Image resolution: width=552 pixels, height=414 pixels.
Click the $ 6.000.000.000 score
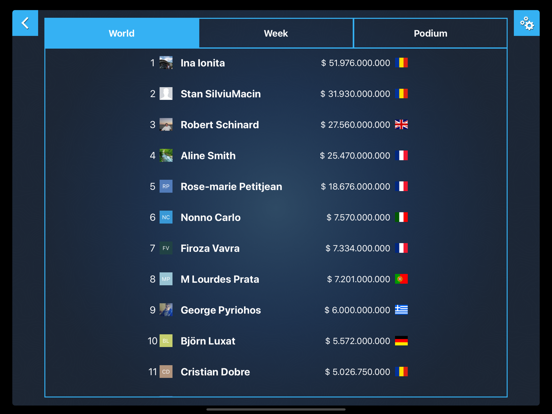[x=357, y=310]
